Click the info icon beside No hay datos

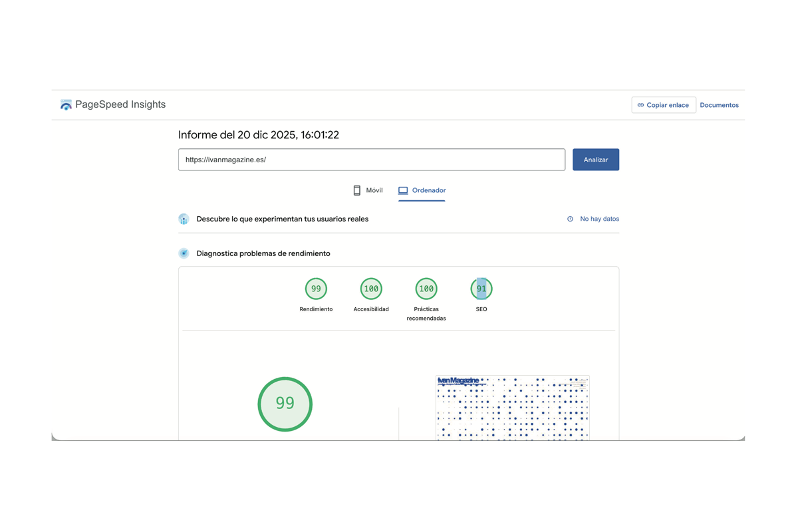(x=570, y=219)
